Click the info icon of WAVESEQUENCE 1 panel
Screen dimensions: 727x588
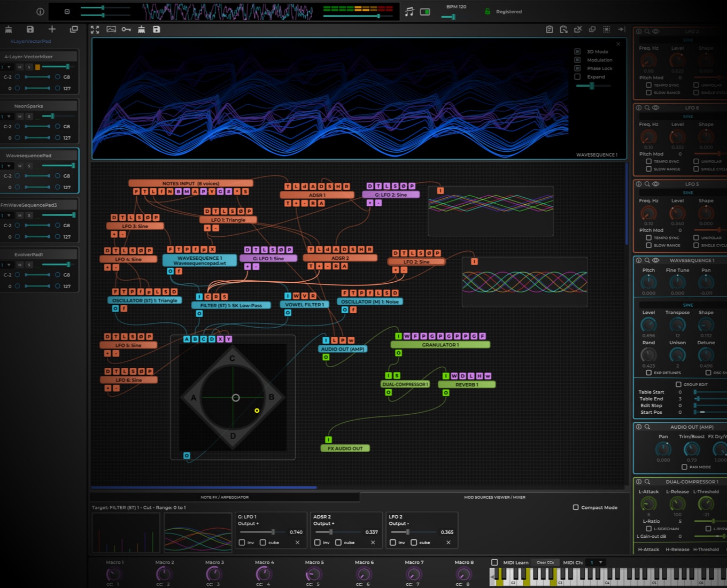click(639, 260)
